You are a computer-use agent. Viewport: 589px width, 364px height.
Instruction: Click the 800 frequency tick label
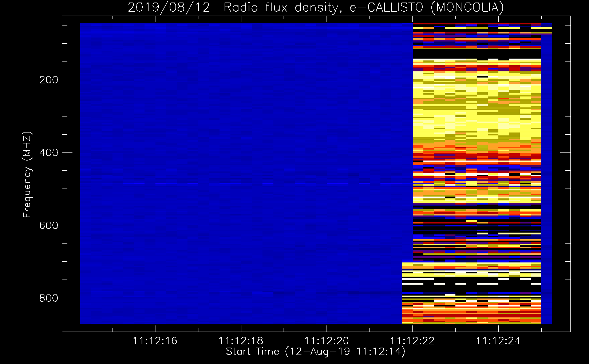tap(49, 298)
